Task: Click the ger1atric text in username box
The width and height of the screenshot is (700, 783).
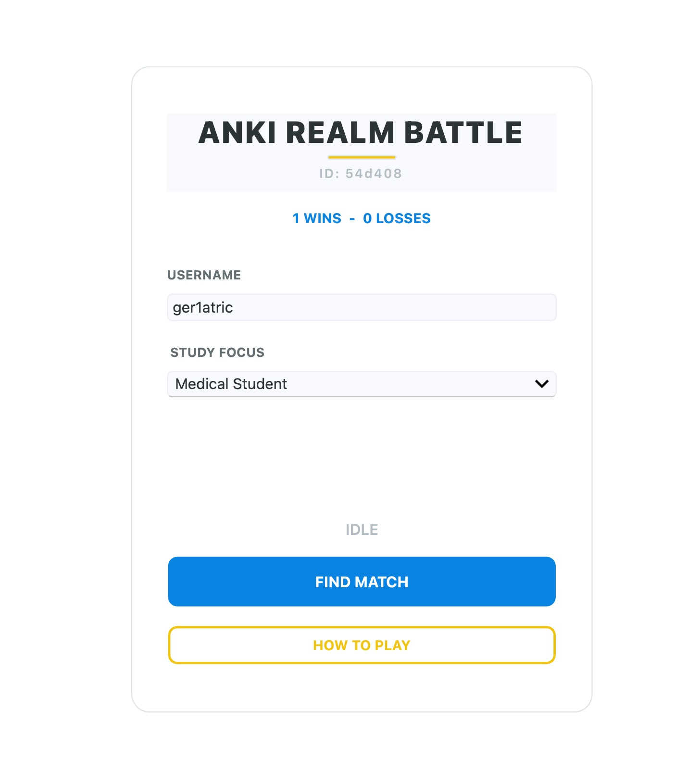Action: [203, 307]
